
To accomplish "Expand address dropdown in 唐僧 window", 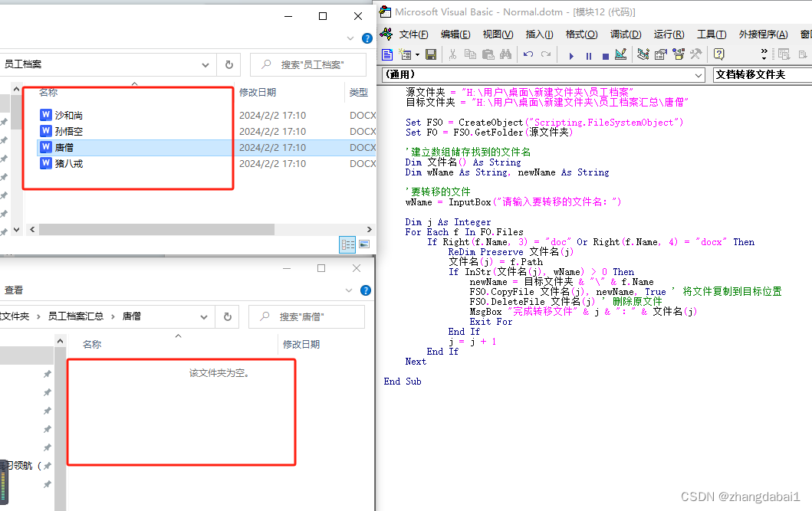I will click(x=203, y=317).
